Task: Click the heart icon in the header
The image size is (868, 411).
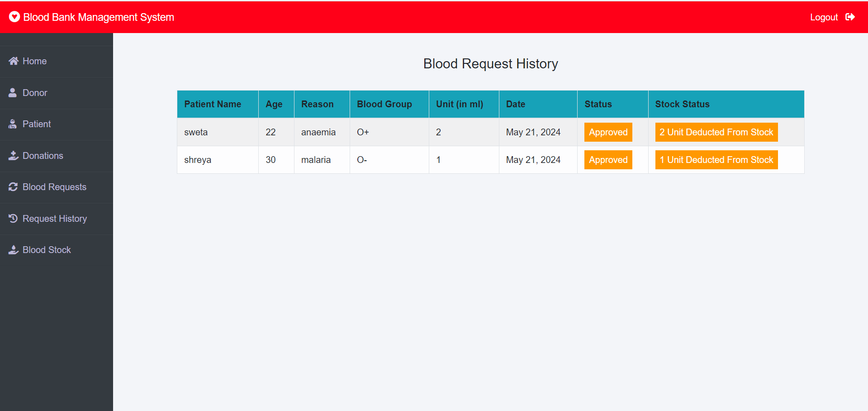Action: click(14, 17)
